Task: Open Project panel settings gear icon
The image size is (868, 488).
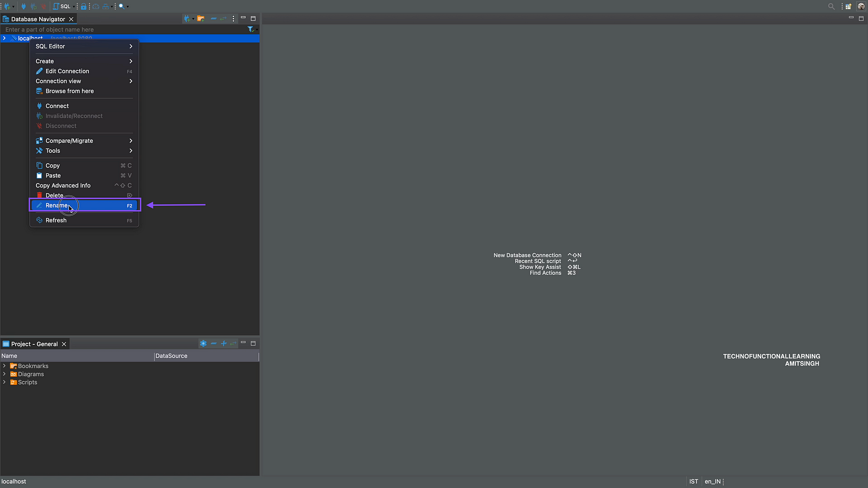Action: pos(203,343)
